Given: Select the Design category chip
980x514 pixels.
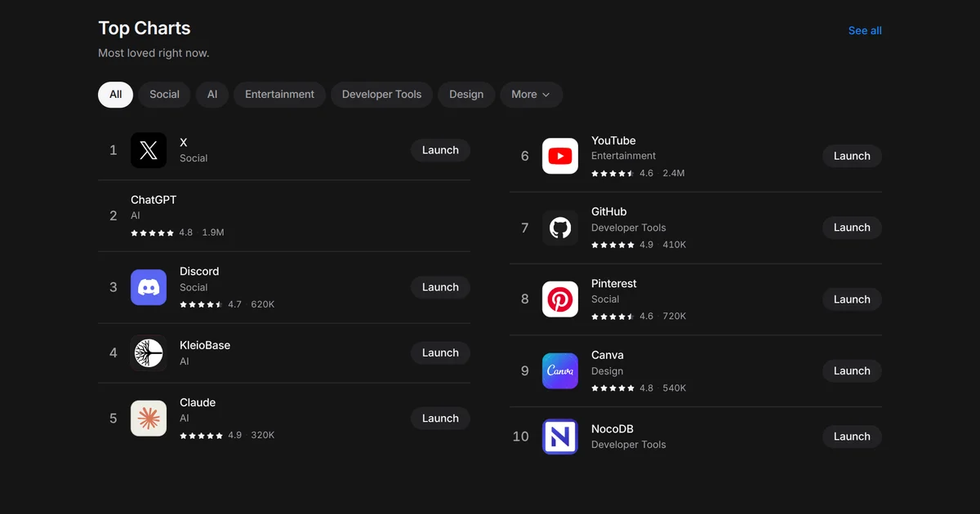Looking at the screenshot, I should [466, 95].
